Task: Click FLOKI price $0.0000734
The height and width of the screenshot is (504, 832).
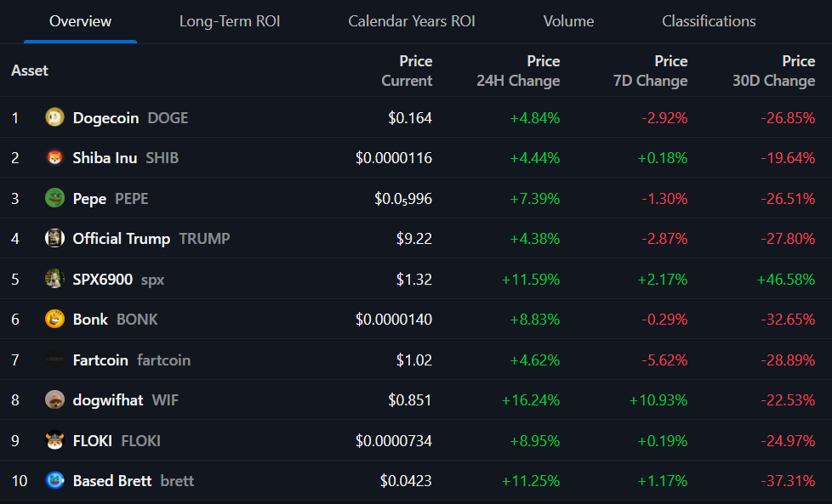Action: click(x=394, y=441)
